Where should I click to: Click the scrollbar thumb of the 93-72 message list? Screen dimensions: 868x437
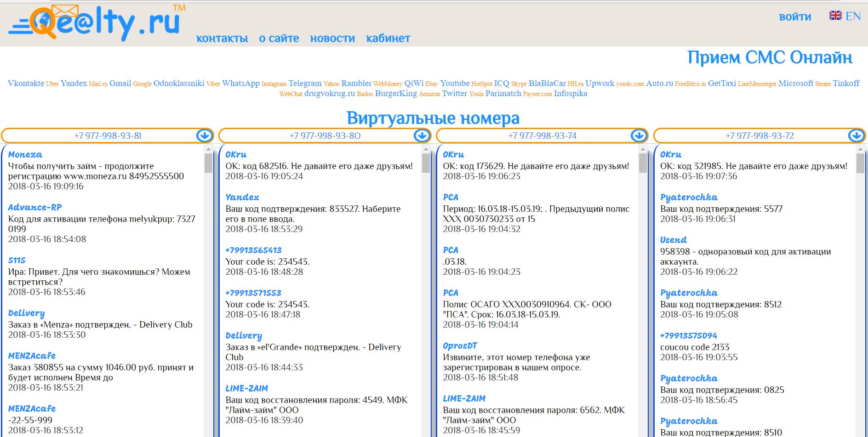(860, 163)
